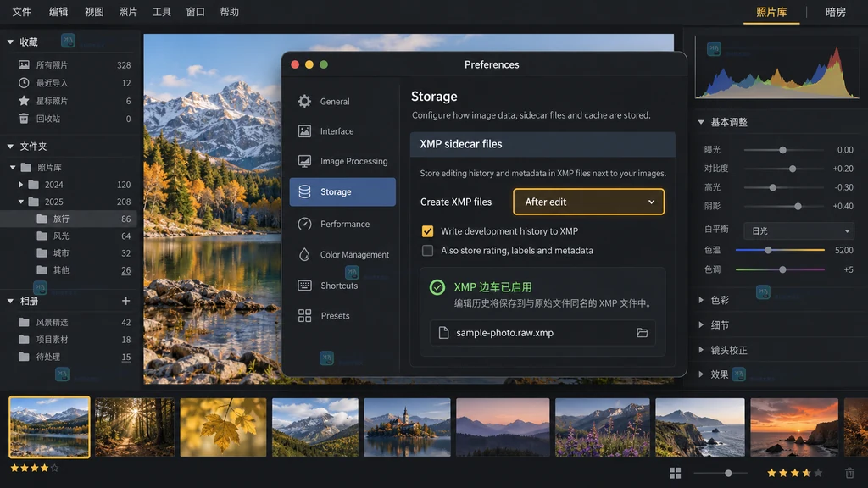
Task: Select the island church lake thumbnail
Action: point(407,427)
